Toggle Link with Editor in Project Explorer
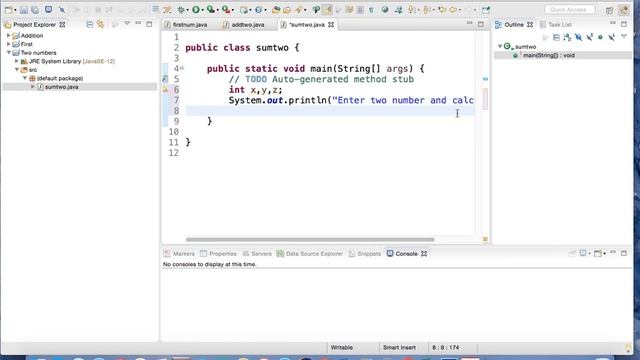This screenshot has height=360, width=640. pos(100,24)
